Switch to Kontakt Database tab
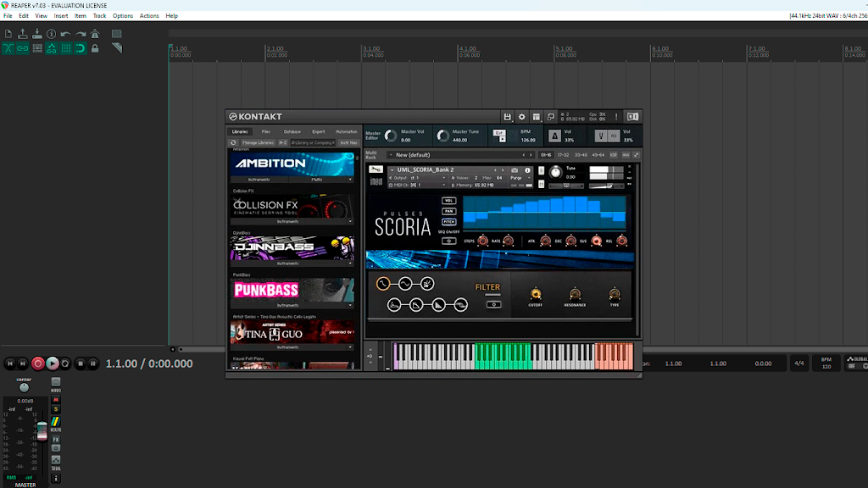 pos(292,131)
